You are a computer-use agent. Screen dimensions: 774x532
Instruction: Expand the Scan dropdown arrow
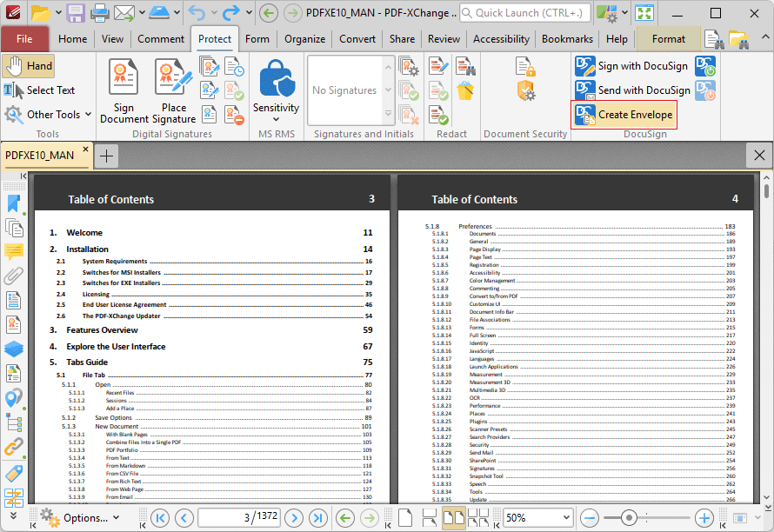[177, 13]
